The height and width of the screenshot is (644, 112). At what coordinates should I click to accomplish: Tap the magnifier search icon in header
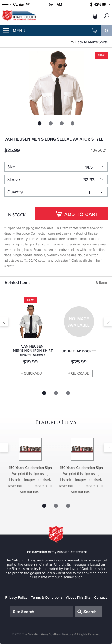(x=107, y=16)
